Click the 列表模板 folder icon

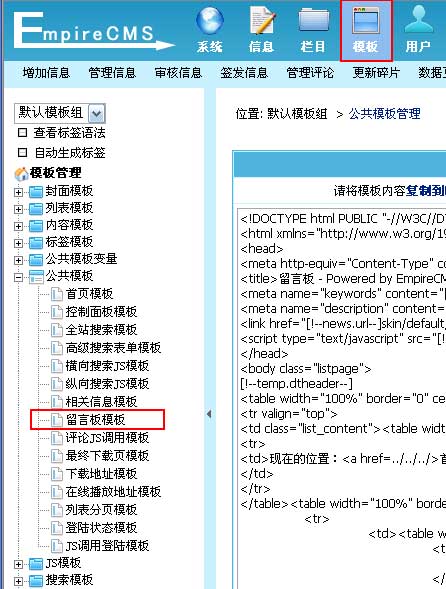36,209
